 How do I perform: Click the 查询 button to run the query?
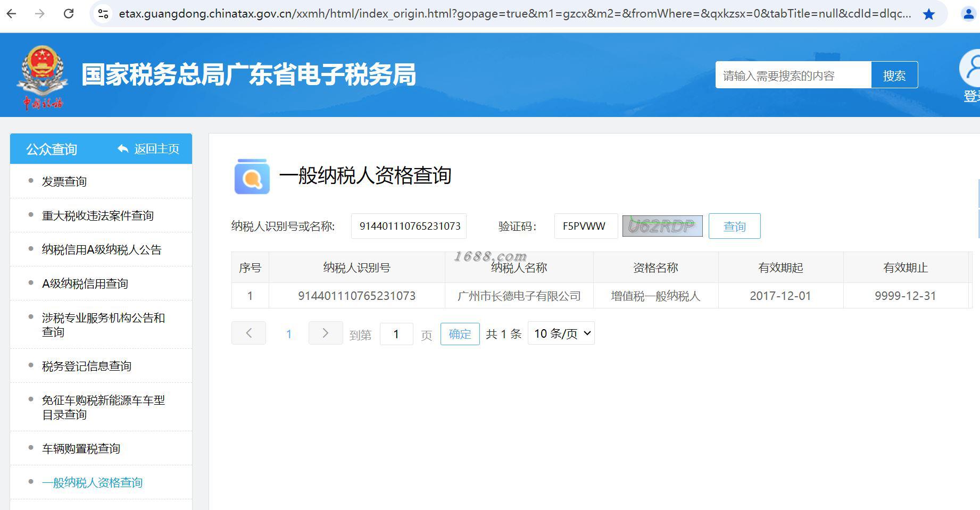pyautogui.click(x=735, y=226)
